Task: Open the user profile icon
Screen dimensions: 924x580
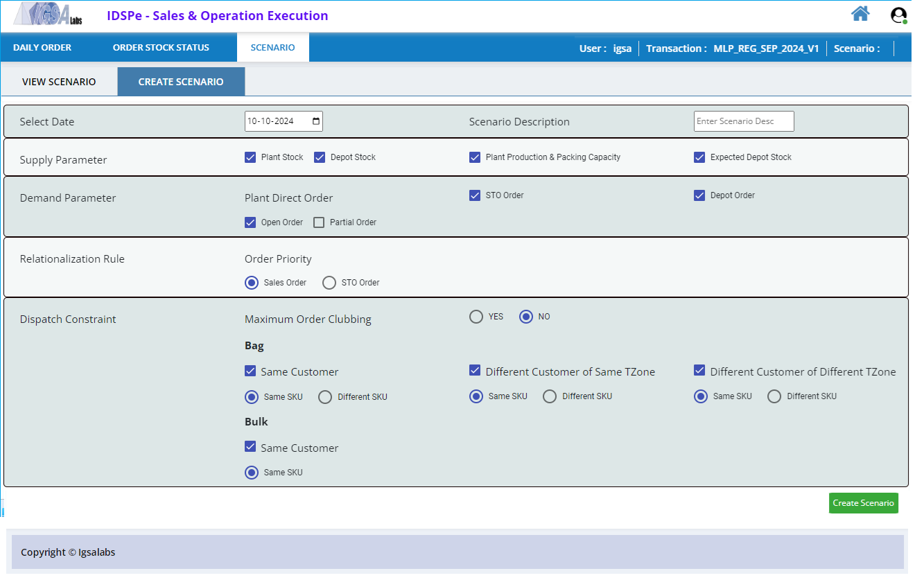Action: pyautogui.click(x=899, y=15)
